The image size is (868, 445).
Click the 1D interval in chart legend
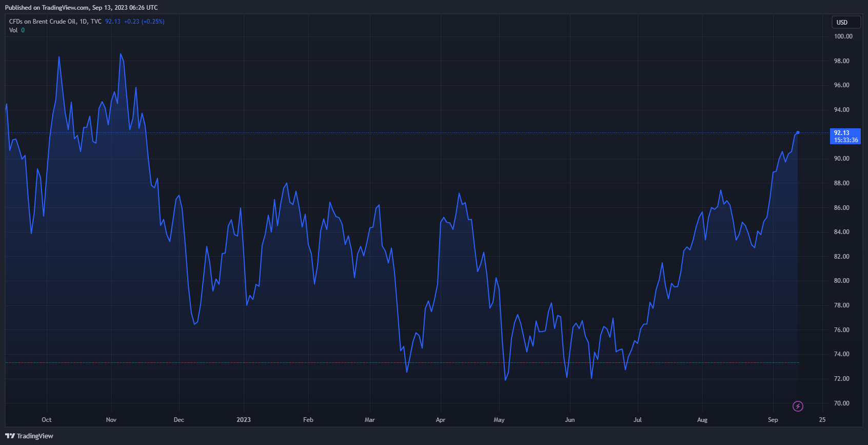83,22
